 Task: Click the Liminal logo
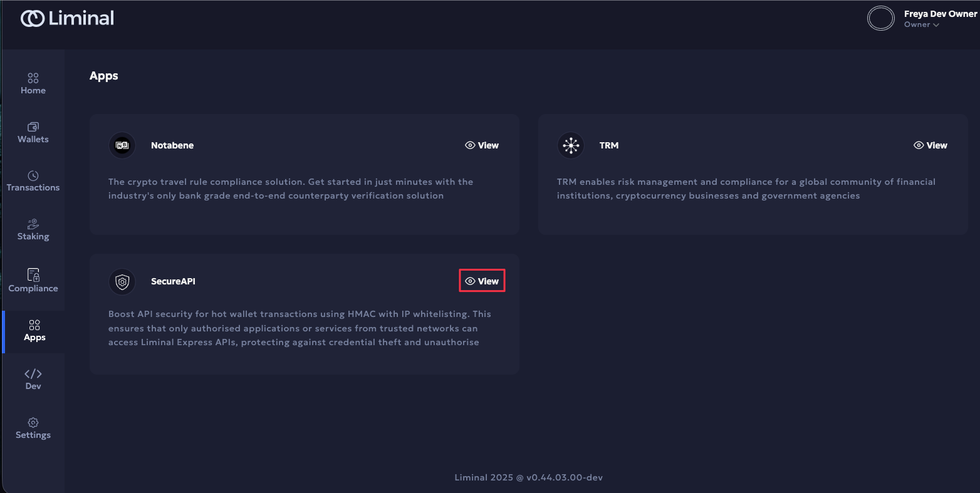coord(67,18)
